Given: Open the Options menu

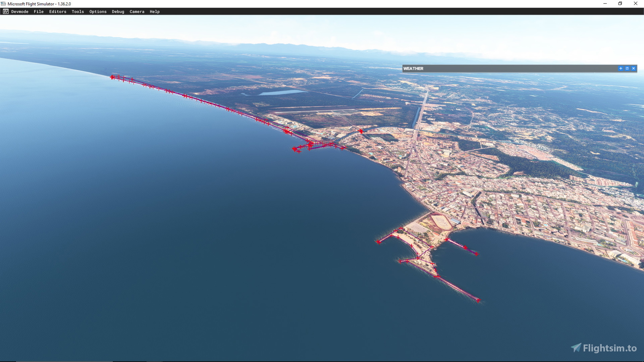Looking at the screenshot, I should click(98, 11).
